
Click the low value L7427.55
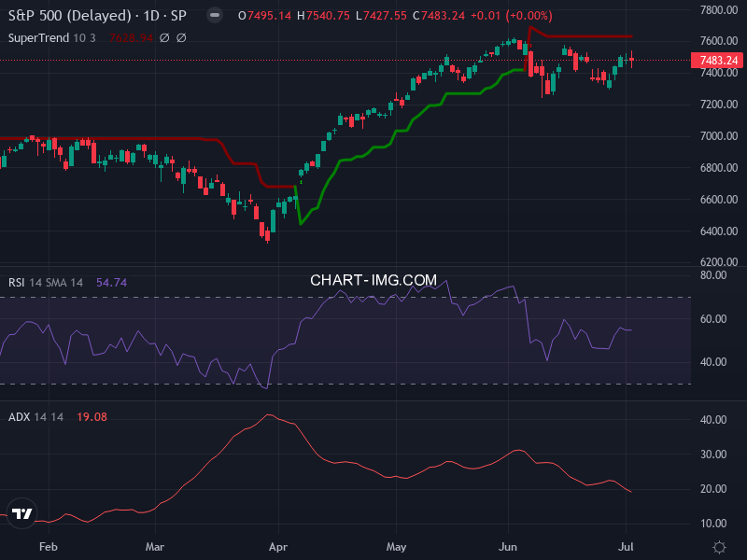(x=381, y=16)
